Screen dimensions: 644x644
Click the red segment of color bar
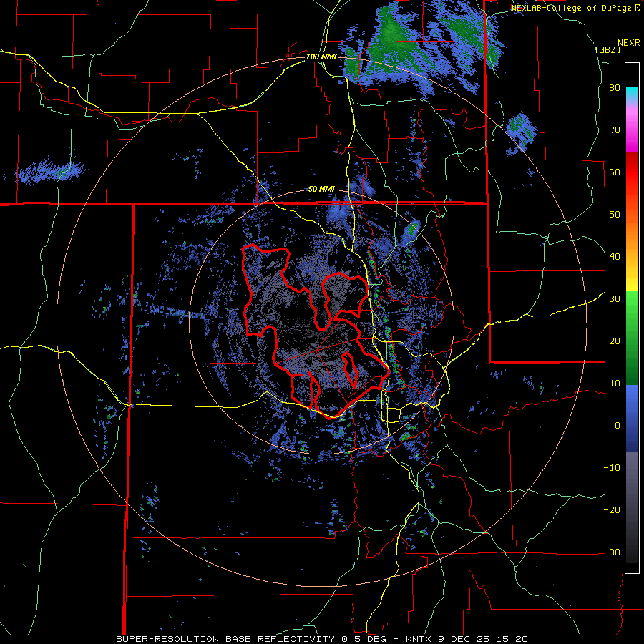632,172
